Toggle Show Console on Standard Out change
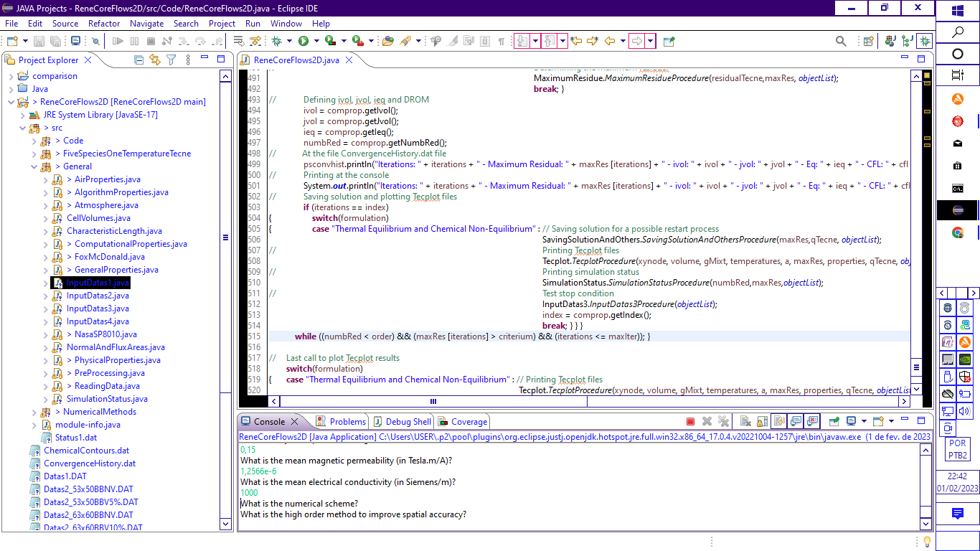This screenshot has height=551, width=980. pos(796,421)
